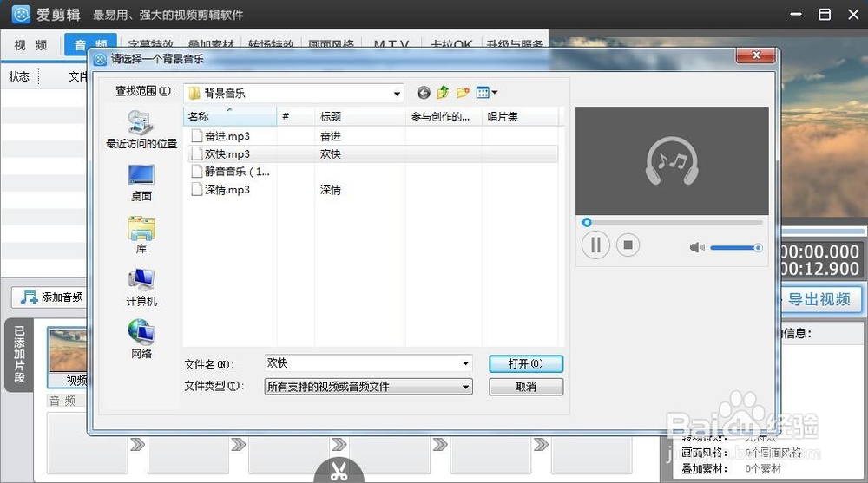Expand the 查找范围 folder dropdown
This screenshot has height=483, width=868.
click(x=397, y=94)
